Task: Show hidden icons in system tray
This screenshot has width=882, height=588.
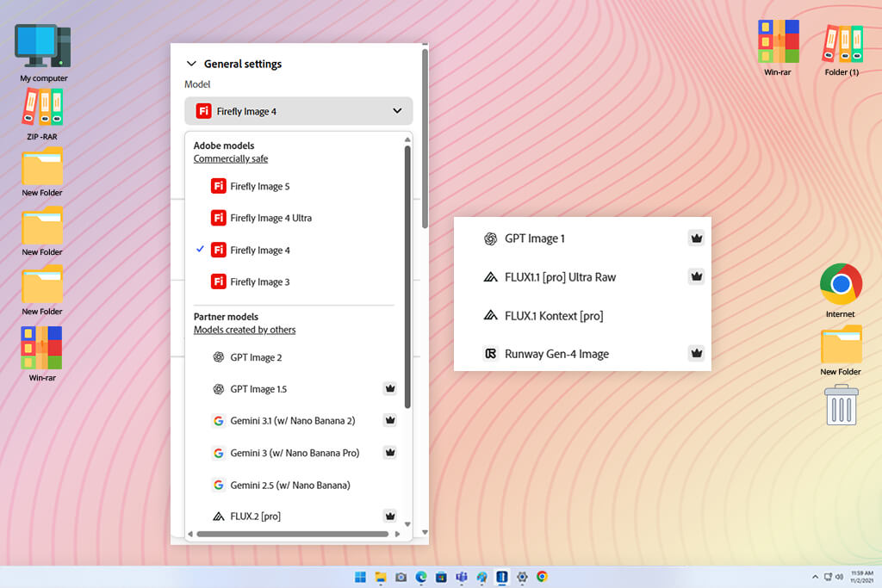Action: [x=815, y=577]
